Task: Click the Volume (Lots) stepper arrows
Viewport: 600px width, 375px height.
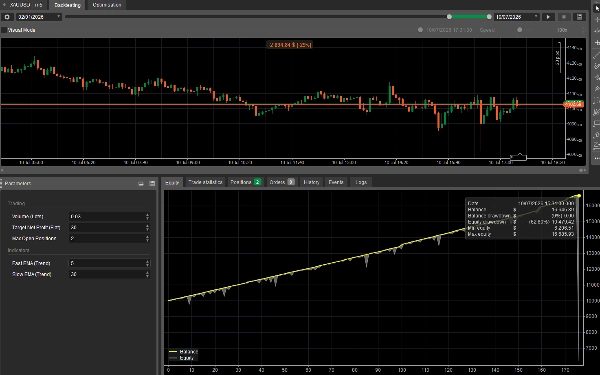Action: click(147, 217)
